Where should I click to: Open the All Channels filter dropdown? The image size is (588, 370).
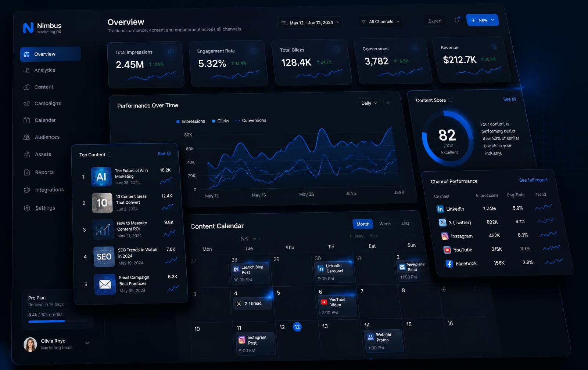(380, 22)
